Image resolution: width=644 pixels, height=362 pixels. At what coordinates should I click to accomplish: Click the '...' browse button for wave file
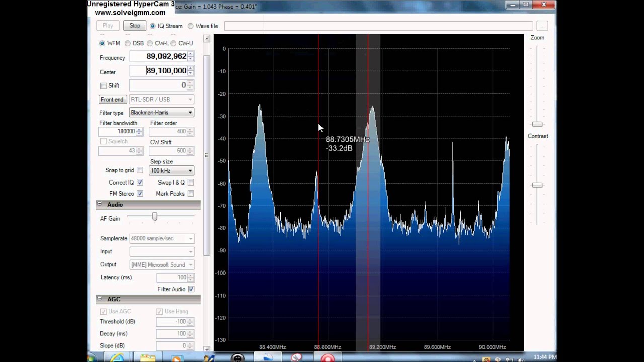[542, 26]
